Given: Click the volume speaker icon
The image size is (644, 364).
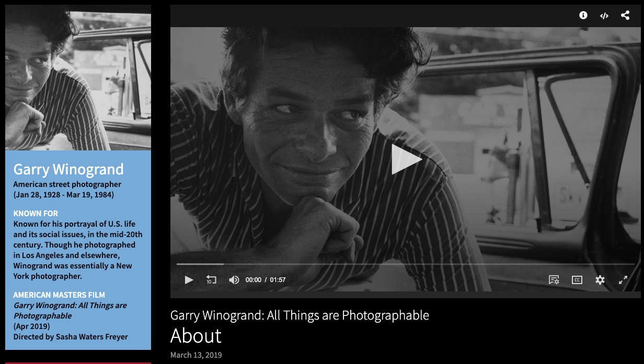Looking at the screenshot, I should 234,280.
